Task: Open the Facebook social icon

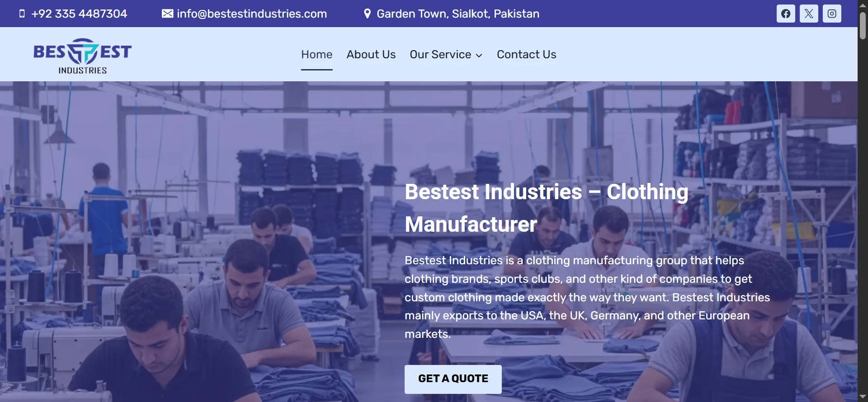Action: pos(786,14)
